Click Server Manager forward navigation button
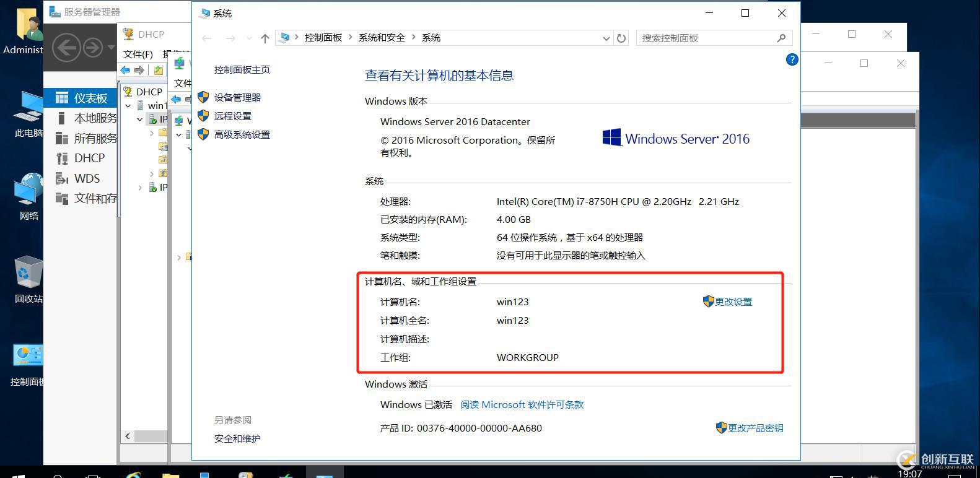This screenshot has width=980, height=478. click(93, 48)
